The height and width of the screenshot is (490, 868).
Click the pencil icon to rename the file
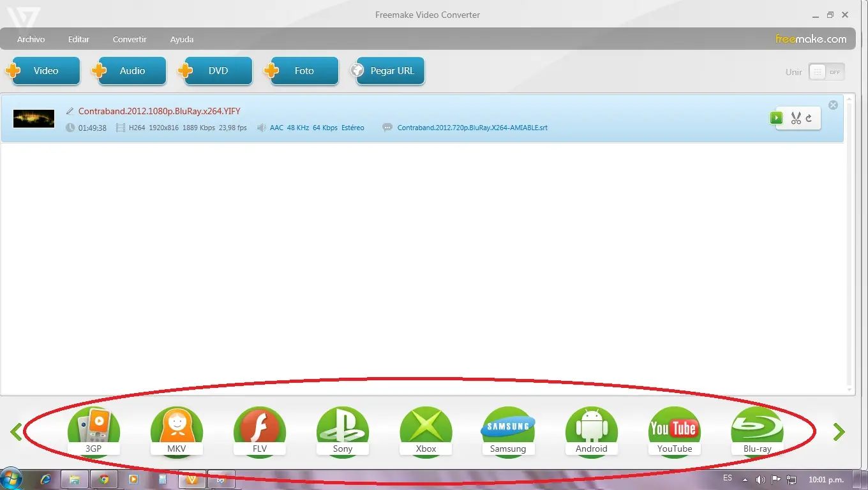pos(70,111)
